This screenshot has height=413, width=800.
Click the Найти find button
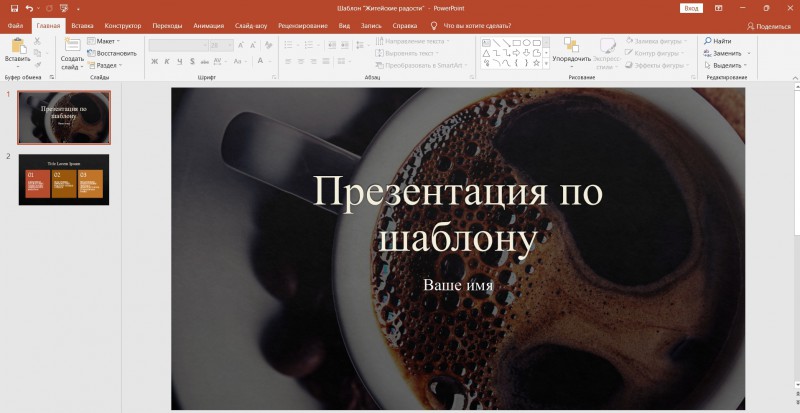[x=718, y=41]
